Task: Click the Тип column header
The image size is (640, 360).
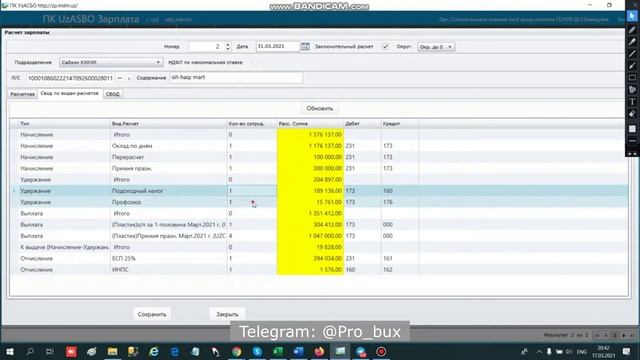Action: 64,124
